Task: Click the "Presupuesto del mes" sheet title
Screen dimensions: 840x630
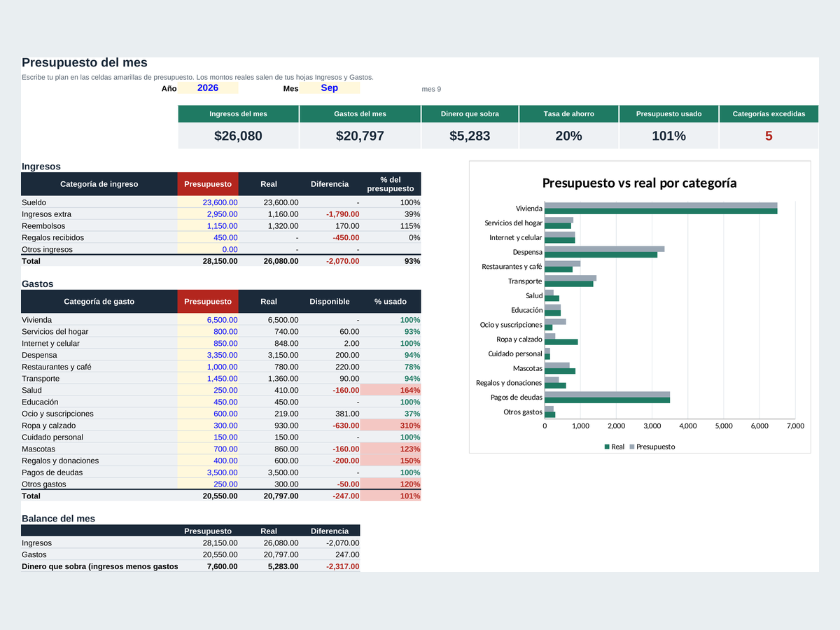Action: point(85,63)
